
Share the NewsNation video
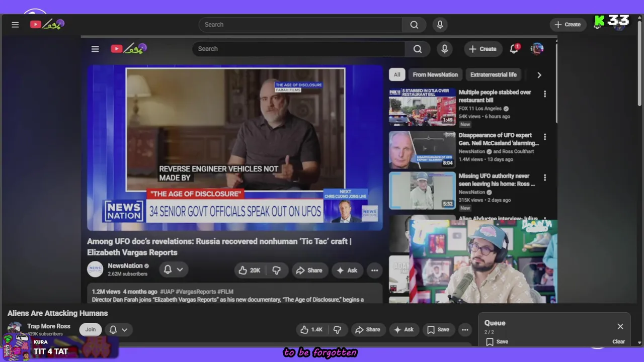coord(309,270)
